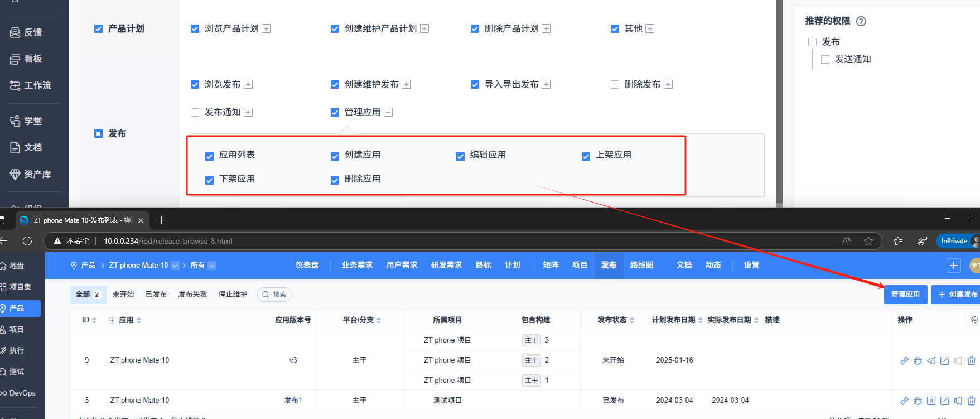Viewport: 980px width, 419px height.
Task: Click the 管理应用 button
Action: click(x=905, y=294)
